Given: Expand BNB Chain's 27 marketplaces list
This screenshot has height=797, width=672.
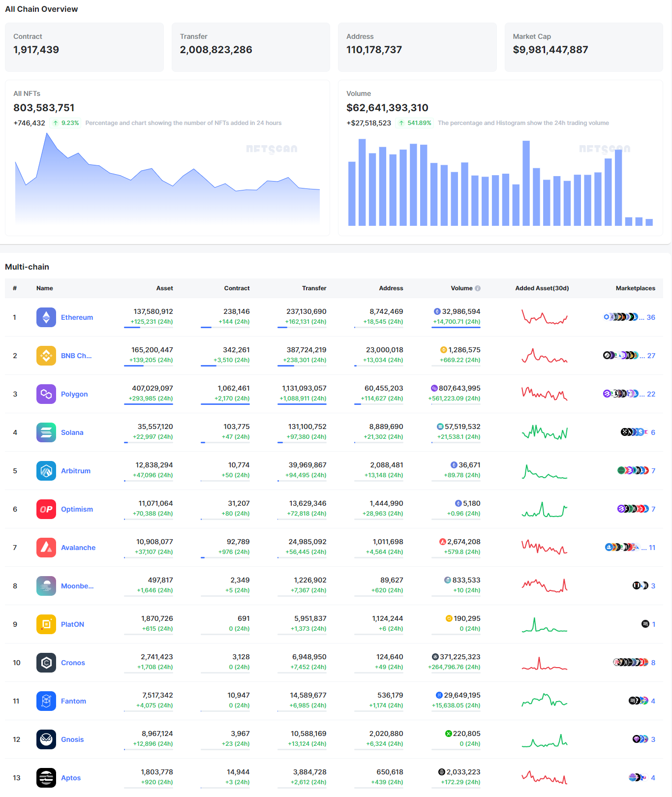Looking at the screenshot, I should (x=650, y=356).
